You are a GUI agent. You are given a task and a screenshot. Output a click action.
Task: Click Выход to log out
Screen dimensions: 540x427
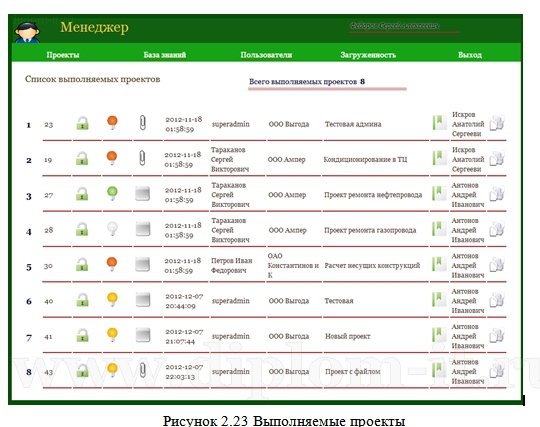coord(470,55)
